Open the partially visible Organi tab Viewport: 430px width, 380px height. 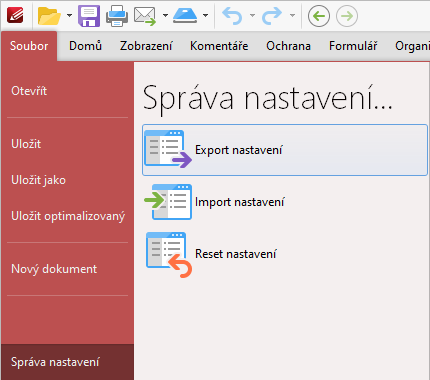click(x=412, y=46)
